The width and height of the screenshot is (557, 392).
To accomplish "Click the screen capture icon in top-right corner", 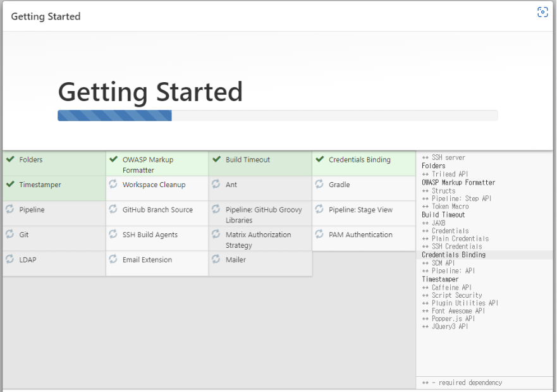I will [x=542, y=12].
